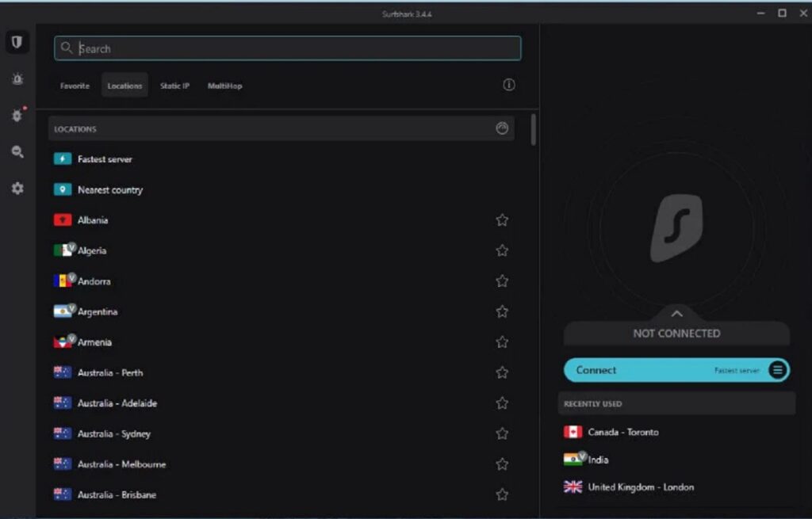Viewport: 812px width, 519px height.
Task: Click the Albania flag icon
Action: tap(63, 220)
